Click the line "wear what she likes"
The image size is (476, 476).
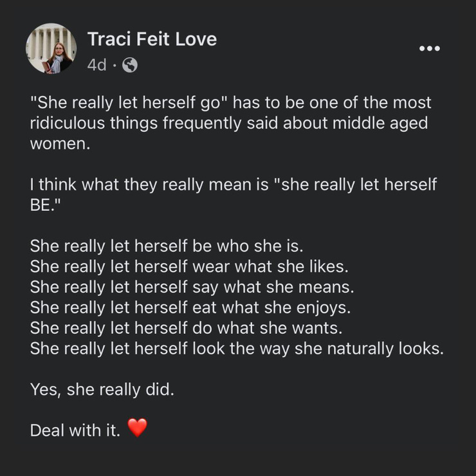tap(189, 266)
